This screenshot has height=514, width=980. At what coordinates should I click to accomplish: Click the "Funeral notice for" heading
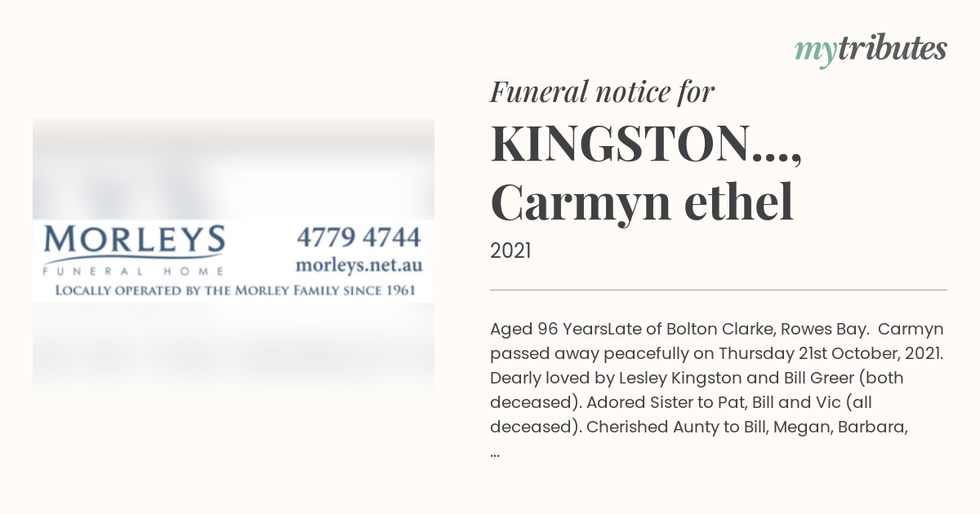[603, 92]
